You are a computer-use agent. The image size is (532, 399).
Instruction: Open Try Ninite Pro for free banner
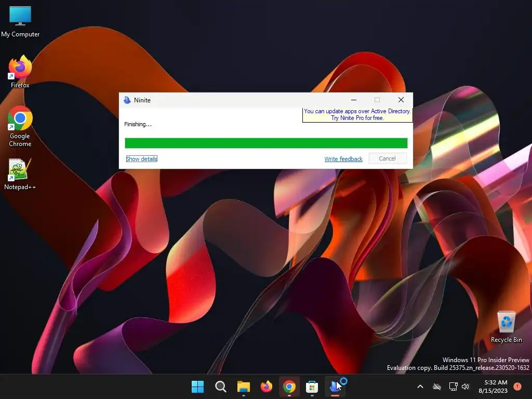tap(357, 115)
